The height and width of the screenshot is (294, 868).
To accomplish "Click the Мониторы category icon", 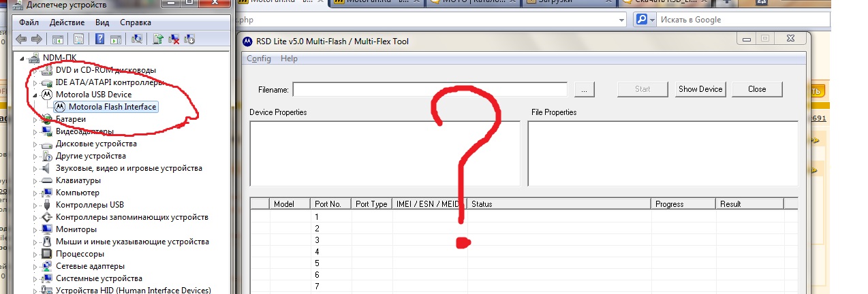I will tap(47, 229).
